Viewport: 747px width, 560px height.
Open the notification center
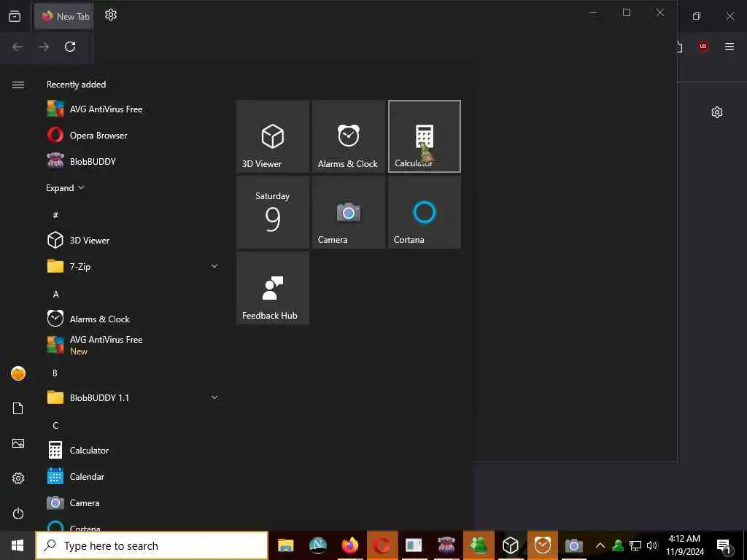(x=724, y=545)
